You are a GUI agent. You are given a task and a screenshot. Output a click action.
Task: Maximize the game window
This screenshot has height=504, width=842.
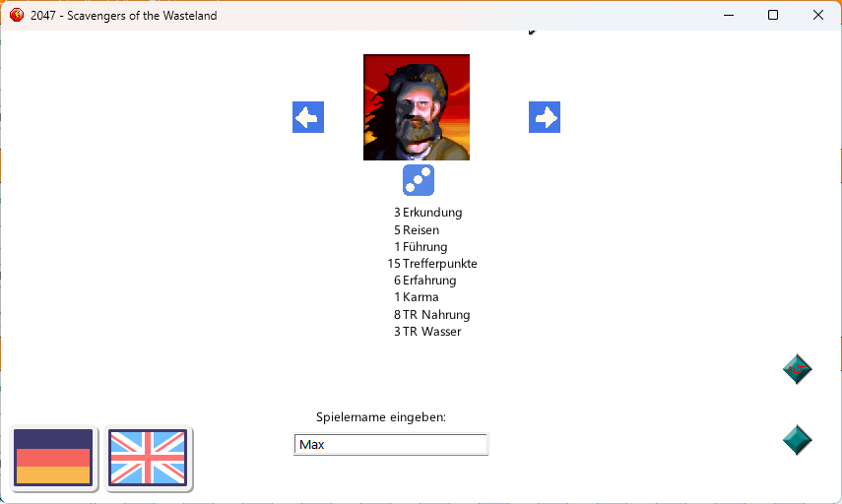point(773,16)
